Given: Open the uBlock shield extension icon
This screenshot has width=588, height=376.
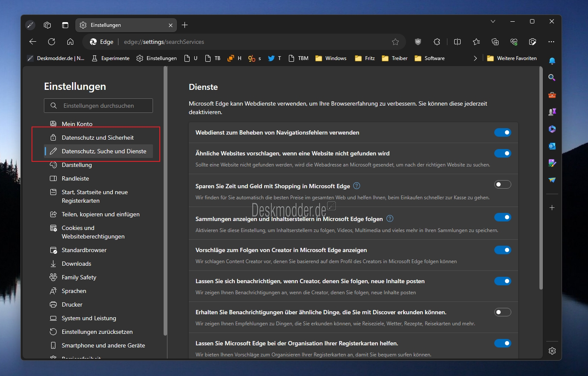Looking at the screenshot, I should (418, 42).
